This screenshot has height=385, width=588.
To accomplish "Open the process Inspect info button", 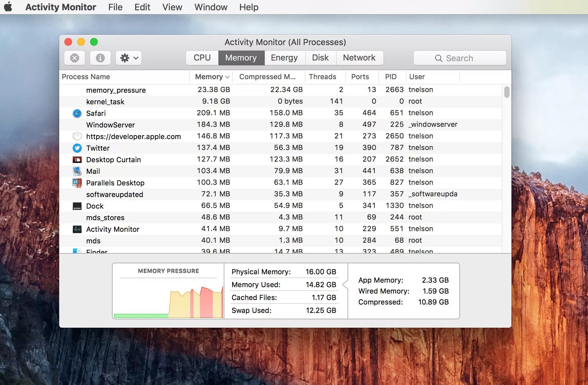I will (x=100, y=58).
